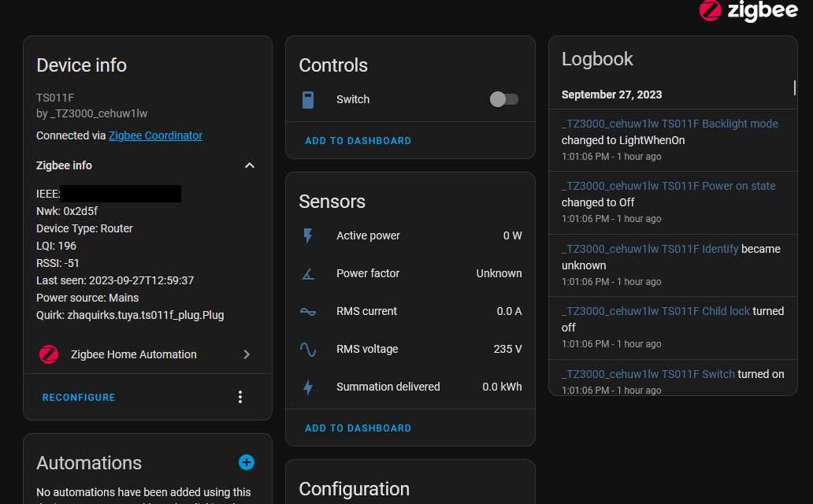
Task: Add an automation with the plus icon
Action: tap(247, 462)
